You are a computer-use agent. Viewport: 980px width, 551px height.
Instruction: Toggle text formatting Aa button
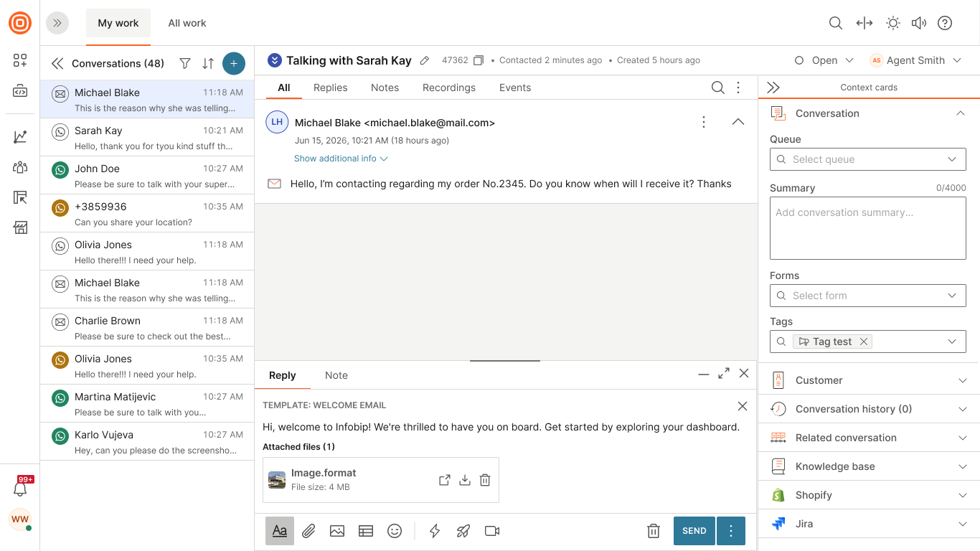(280, 531)
